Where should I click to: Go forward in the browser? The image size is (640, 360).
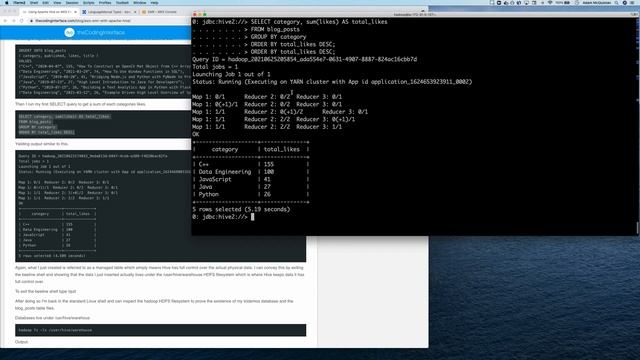(13, 21)
